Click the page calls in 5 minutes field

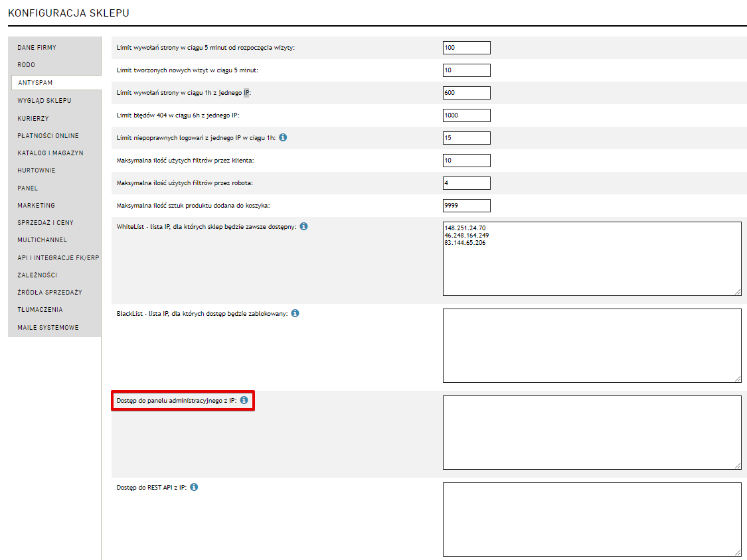[466, 48]
